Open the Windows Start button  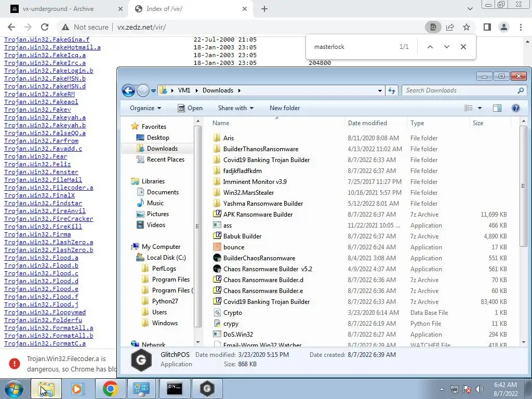(x=14, y=389)
